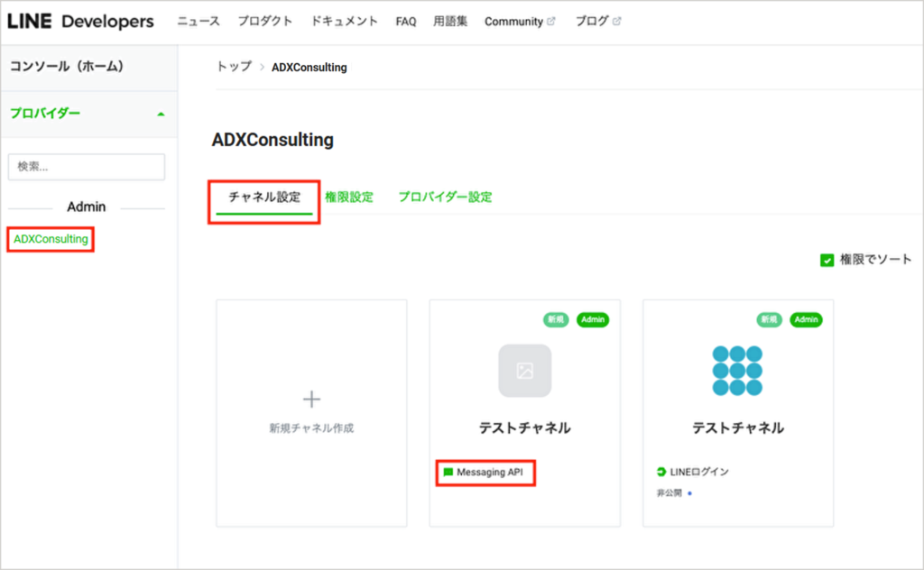Open the ドキュメント menu item
Screen dimensions: 924x570
[x=344, y=22]
